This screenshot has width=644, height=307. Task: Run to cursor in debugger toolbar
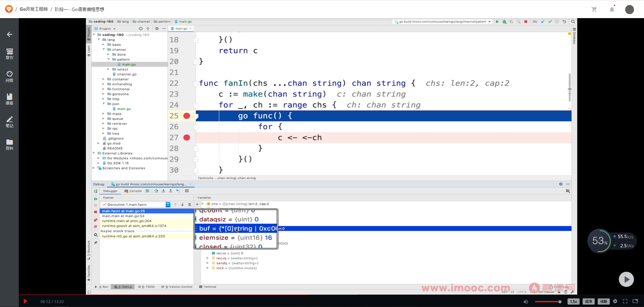(178, 191)
